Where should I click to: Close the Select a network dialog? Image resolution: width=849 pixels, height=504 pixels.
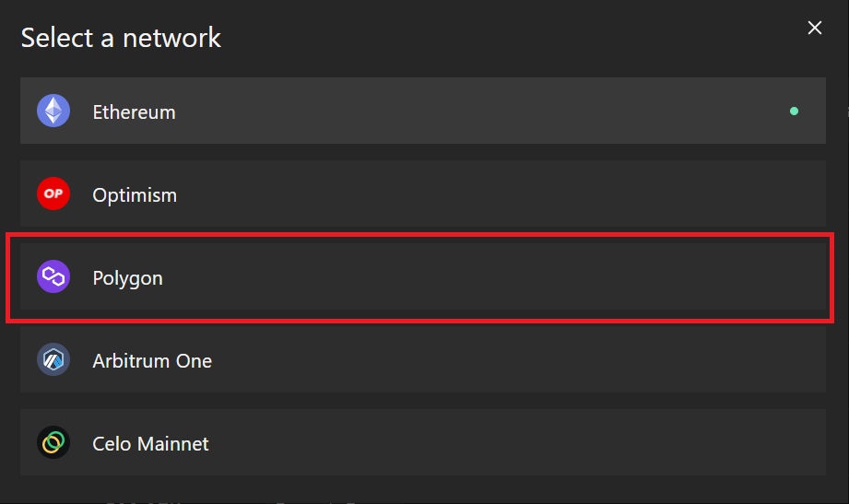pos(814,29)
